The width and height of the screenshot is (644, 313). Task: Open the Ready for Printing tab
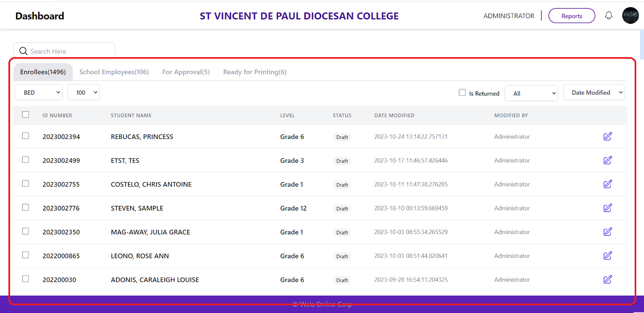(x=255, y=72)
